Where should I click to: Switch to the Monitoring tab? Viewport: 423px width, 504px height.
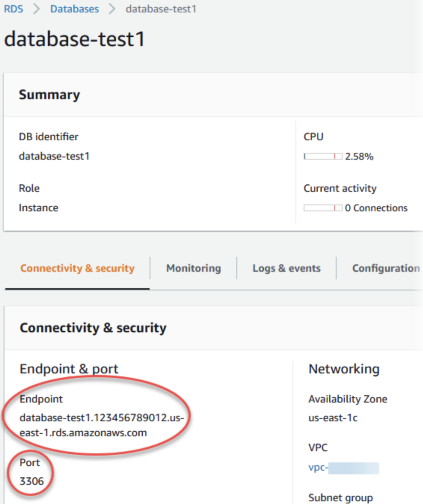194,268
